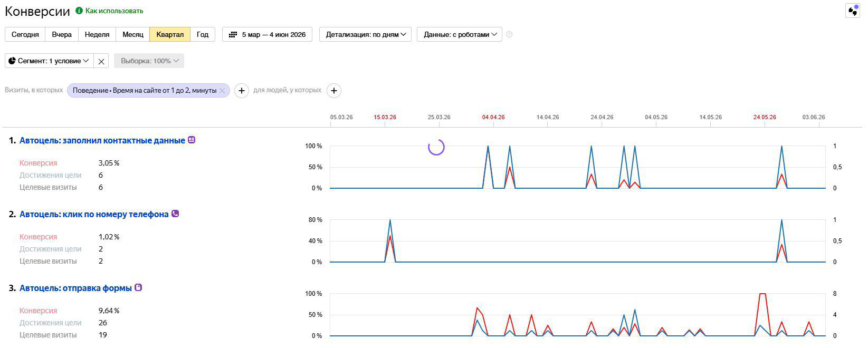This screenshot has height=348, width=868.
Task: Open the assistant icon in the top-right corner
Action: [853, 11]
